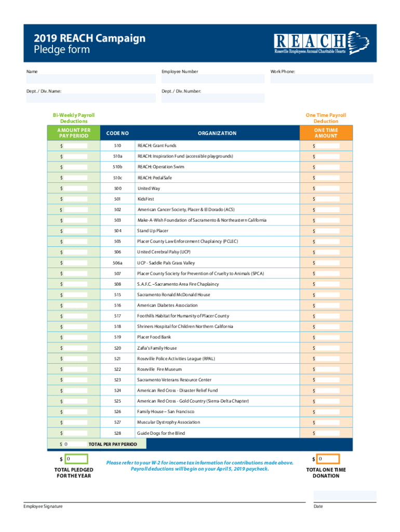The width and height of the screenshot is (400, 532).
Task: Click one-time amount field for REACH: Grant Funds
Action: pyautogui.click(x=328, y=146)
